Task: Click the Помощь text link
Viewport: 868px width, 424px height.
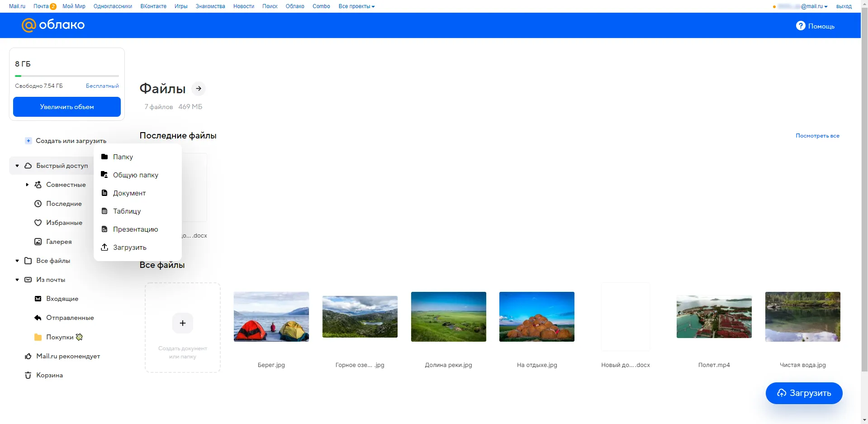Action: (821, 26)
